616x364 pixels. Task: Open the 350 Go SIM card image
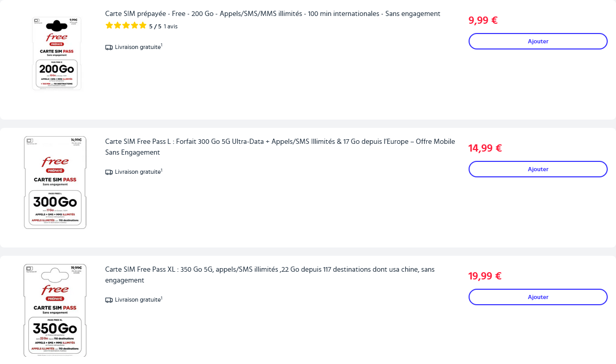click(x=55, y=310)
